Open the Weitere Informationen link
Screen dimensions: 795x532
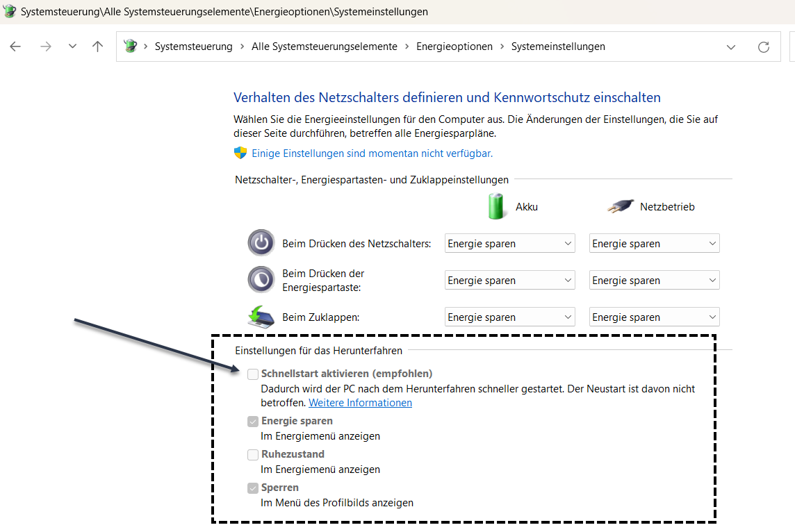click(360, 403)
